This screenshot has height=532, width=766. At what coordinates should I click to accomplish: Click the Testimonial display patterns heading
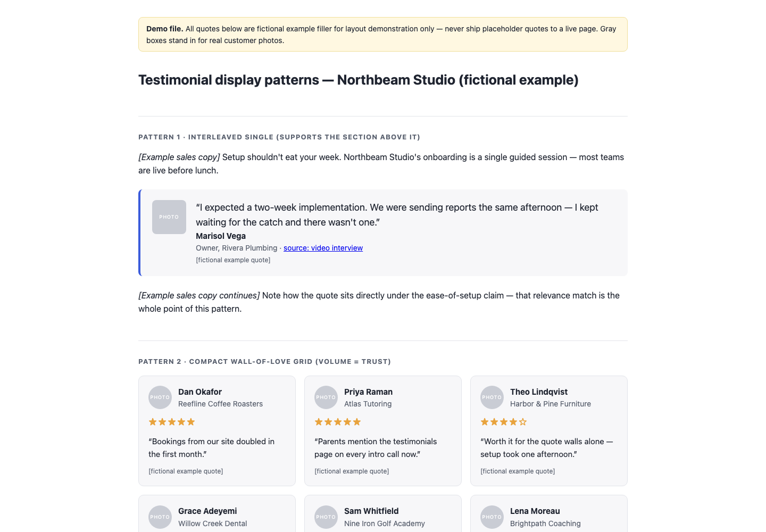coord(359,80)
